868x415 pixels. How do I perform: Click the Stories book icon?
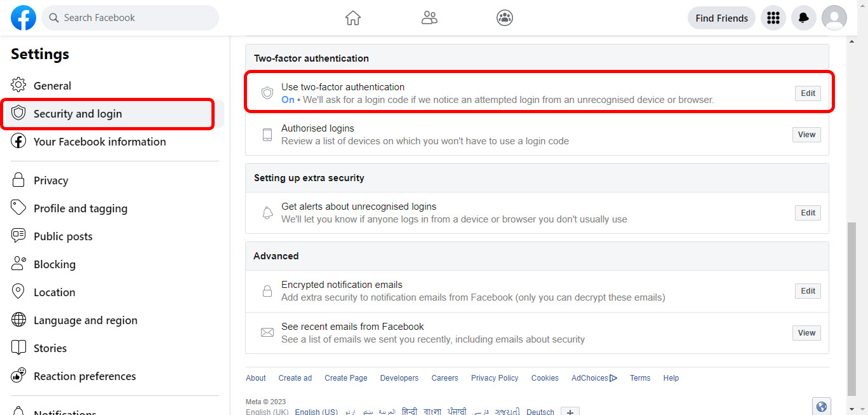tap(18, 348)
